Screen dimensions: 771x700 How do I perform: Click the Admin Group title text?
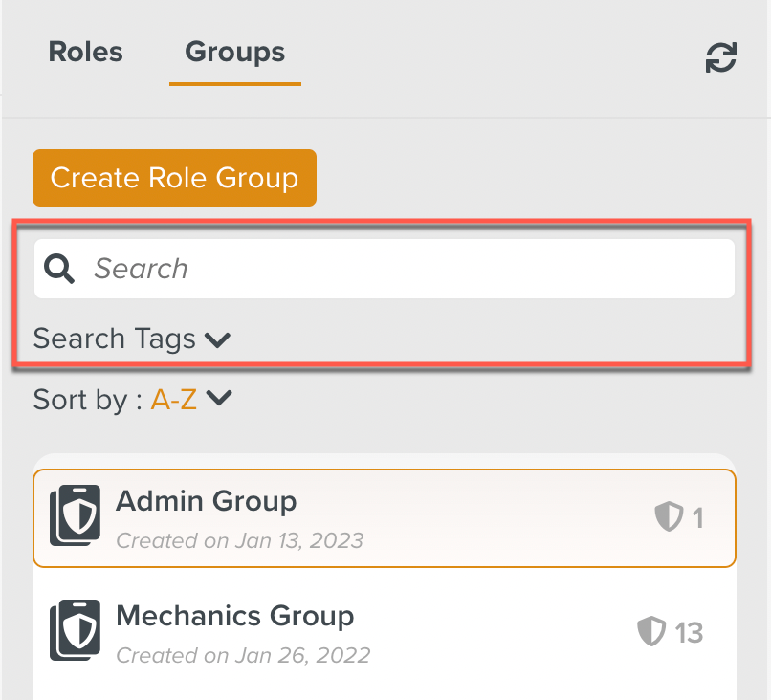(206, 501)
